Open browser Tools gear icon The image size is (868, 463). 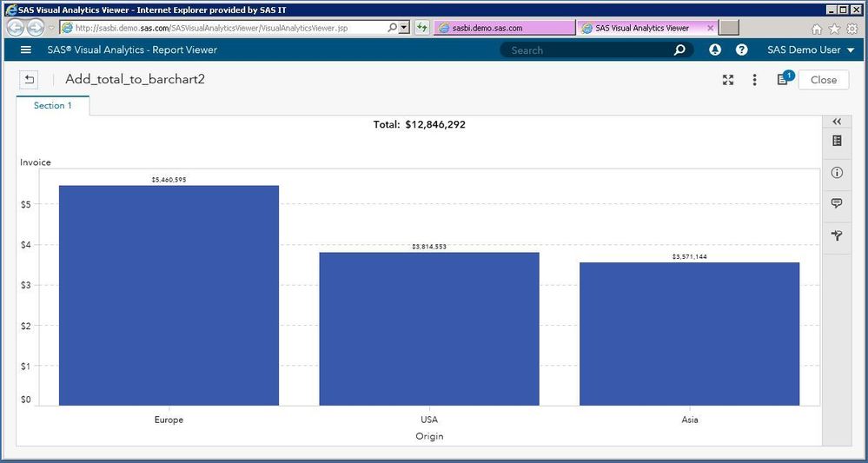852,28
